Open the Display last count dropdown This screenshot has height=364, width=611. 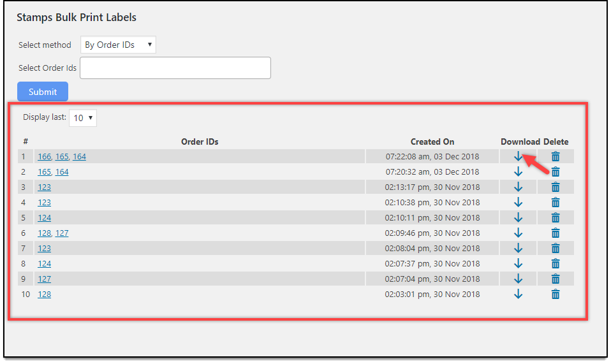pos(83,118)
